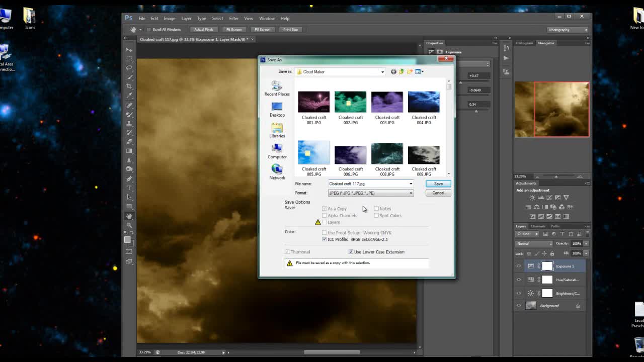The width and height of the screenshot is (644, 362).
Task: Switch to the Histogram tab
Action: pos(524,43)
